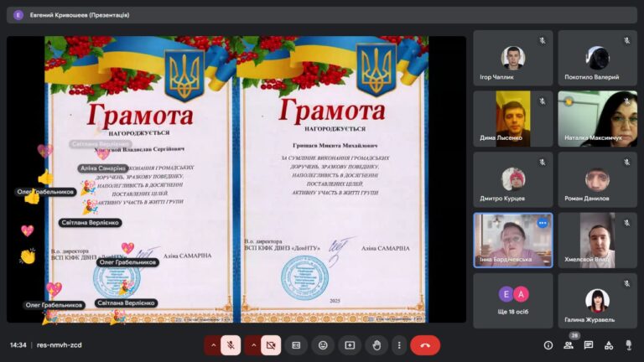The image size is (644, 362).
Task: Click muted mic icon on Дима Лысенко tile
Action: [x=543, y=101]
